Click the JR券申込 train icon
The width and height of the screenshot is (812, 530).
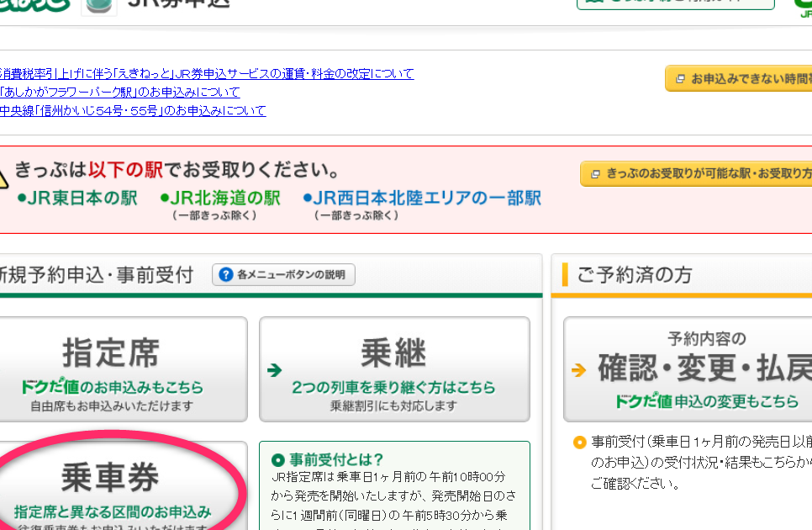tap(99, 5)
